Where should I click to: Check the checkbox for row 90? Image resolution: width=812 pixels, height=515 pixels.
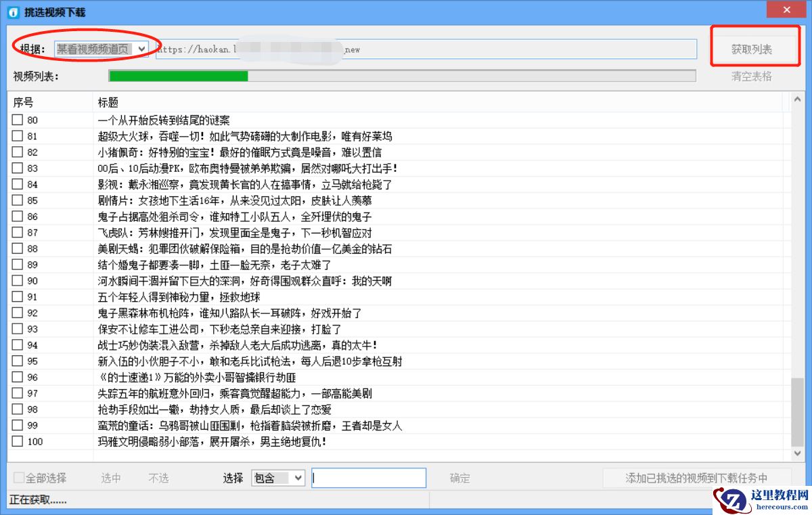pos(18,281)
